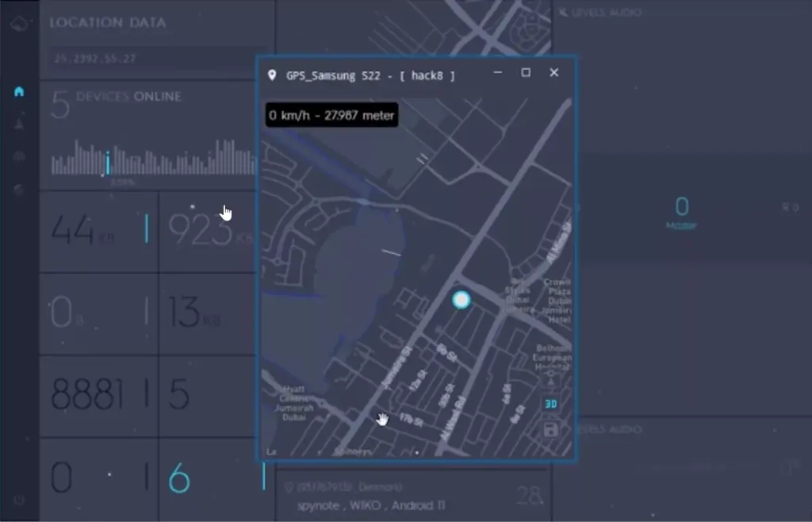Toggle the 3D map view

click(x=550, y=405)
